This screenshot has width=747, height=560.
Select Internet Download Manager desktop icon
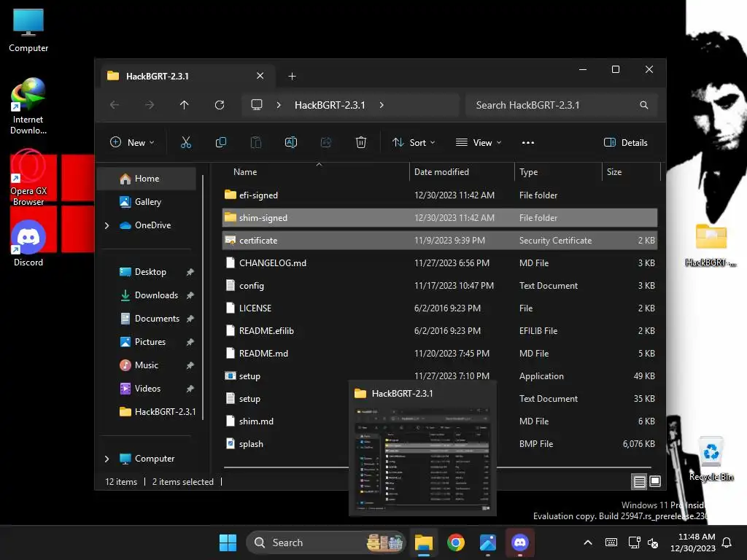(x=28, y=106)
